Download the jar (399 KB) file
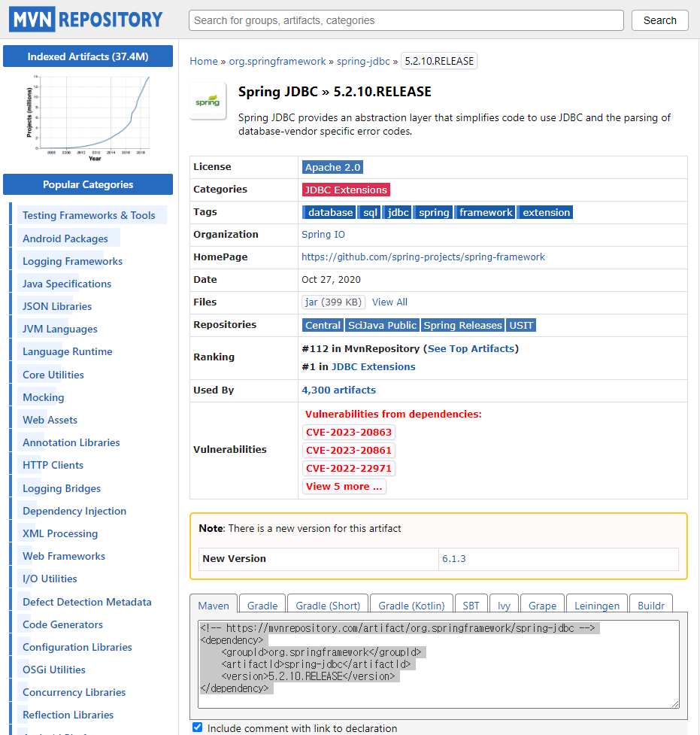 click(333, 302)
